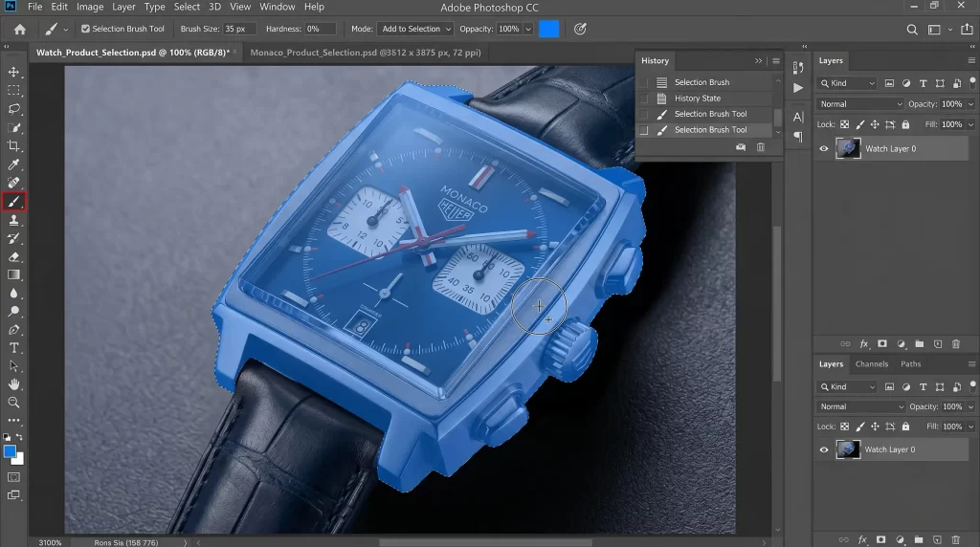Select the Clone Stamp tool
The height and width of the screenshot is (547, 980).
click(13, 220)
